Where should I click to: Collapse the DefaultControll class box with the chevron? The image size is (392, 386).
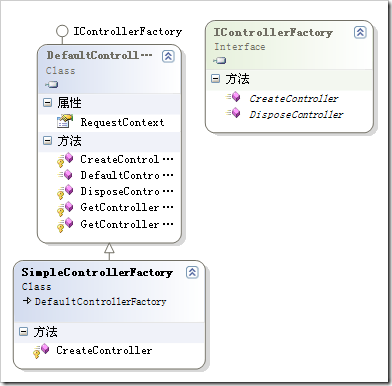pos(168,56)
